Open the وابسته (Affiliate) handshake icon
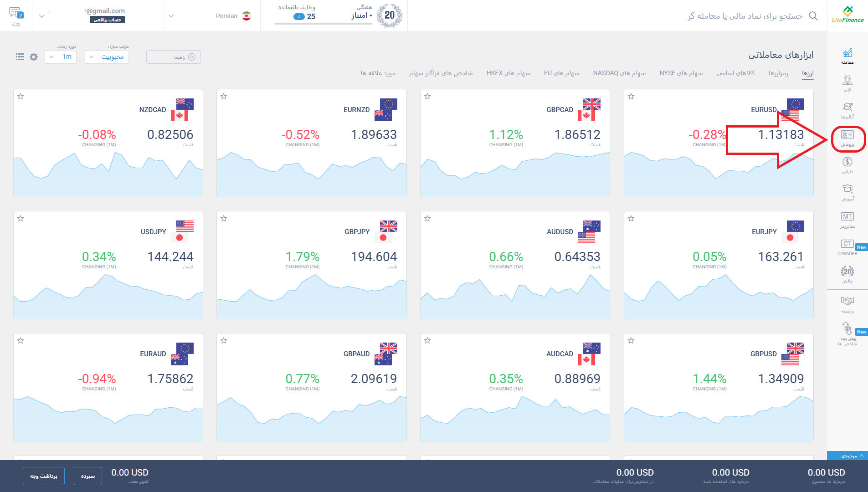This screenshot has width=868, height=492. [x=847, y=305]
